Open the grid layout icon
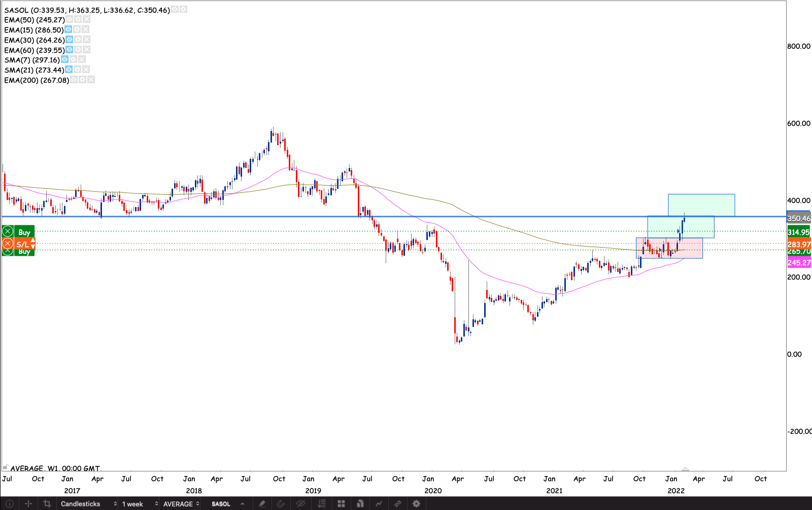The width and height of the screenshot is (812, 510). coord(341,504)
